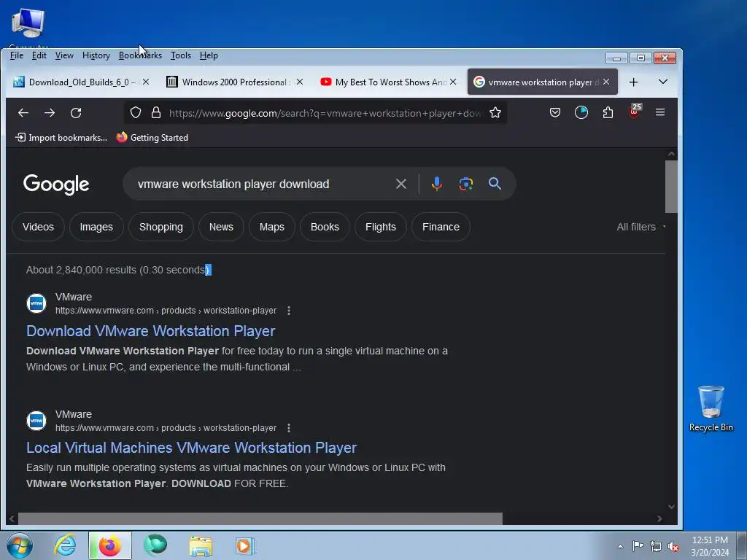The width and height of the screenshot is (747, 560).
Task: Filter results by News
Action: (221, 227)
